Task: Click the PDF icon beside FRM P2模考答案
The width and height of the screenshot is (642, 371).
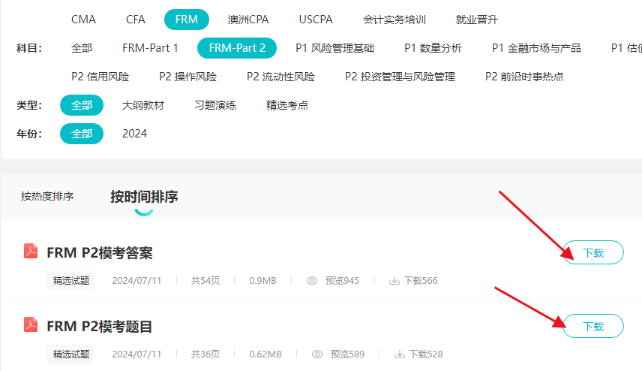Action: pos(31,251)
